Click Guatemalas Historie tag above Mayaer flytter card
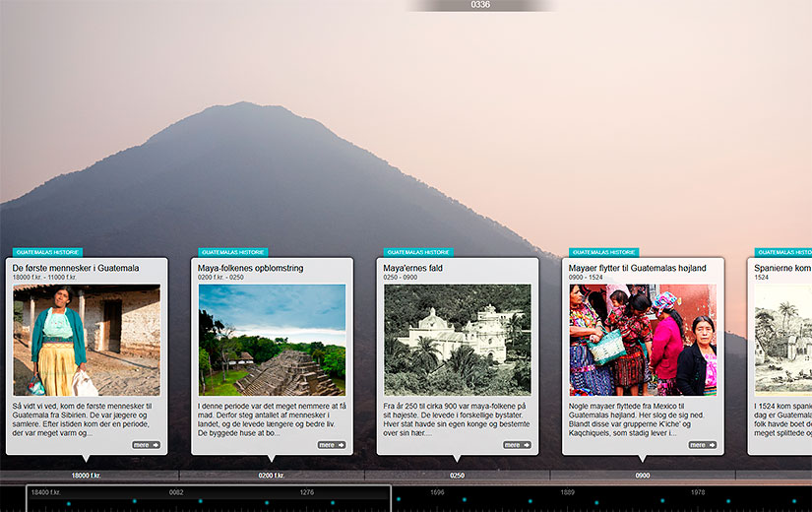 click(603, 252)
